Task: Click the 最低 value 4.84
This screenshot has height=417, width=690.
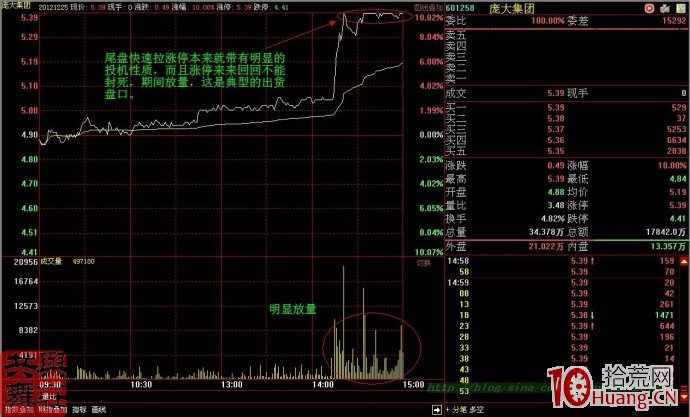Action: 678,179
